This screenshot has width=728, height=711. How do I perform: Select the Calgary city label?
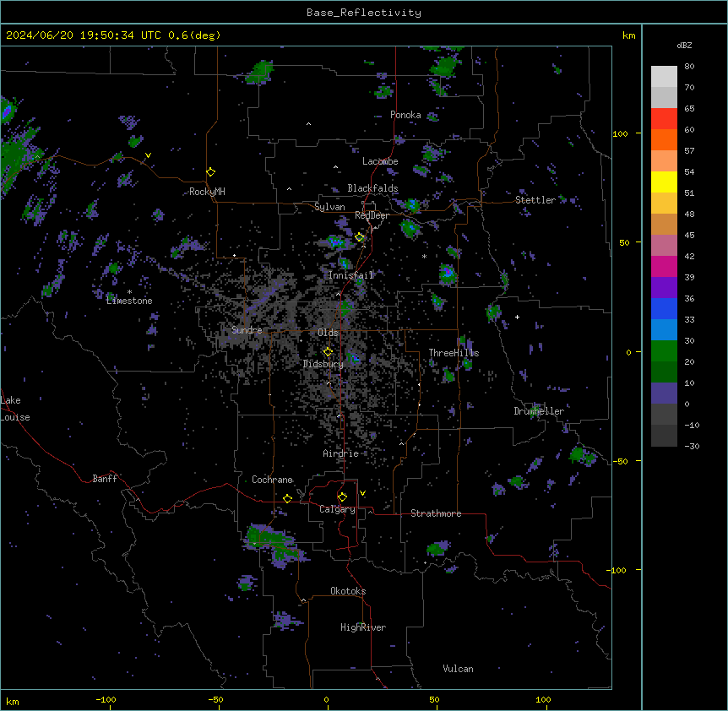[337, 509]
